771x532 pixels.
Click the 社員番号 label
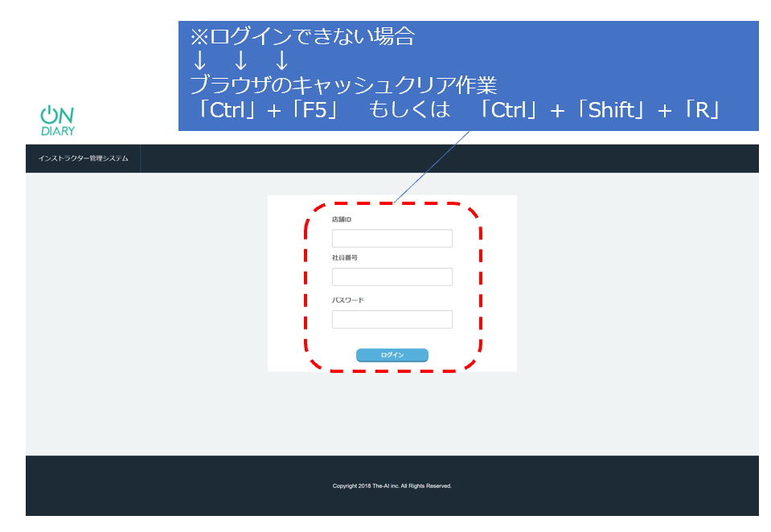click(x=343, y=257)
